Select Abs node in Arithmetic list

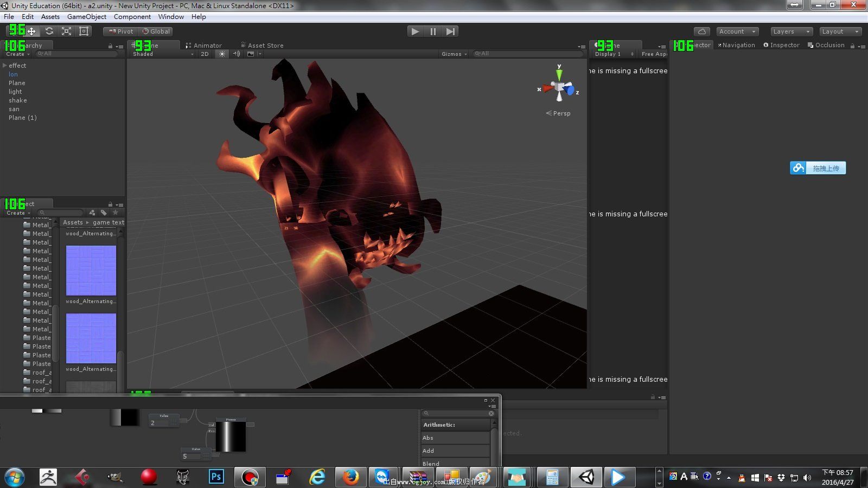point(455,438)
